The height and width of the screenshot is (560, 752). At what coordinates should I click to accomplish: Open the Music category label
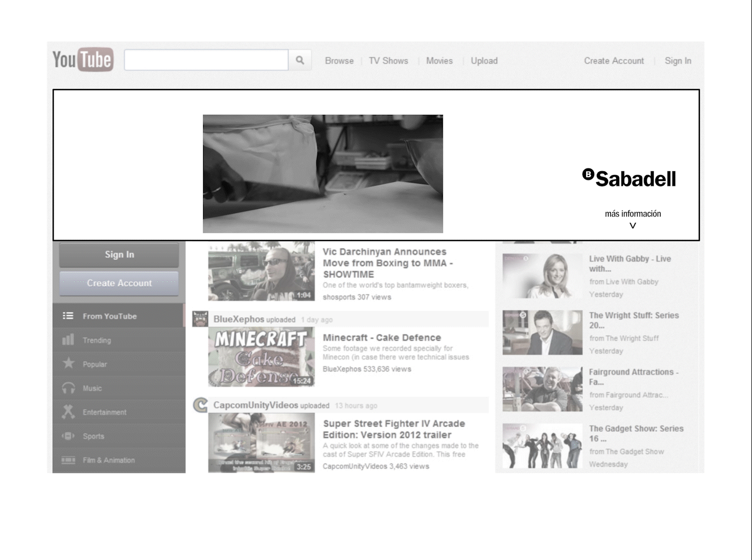click(x=92, y=388)
